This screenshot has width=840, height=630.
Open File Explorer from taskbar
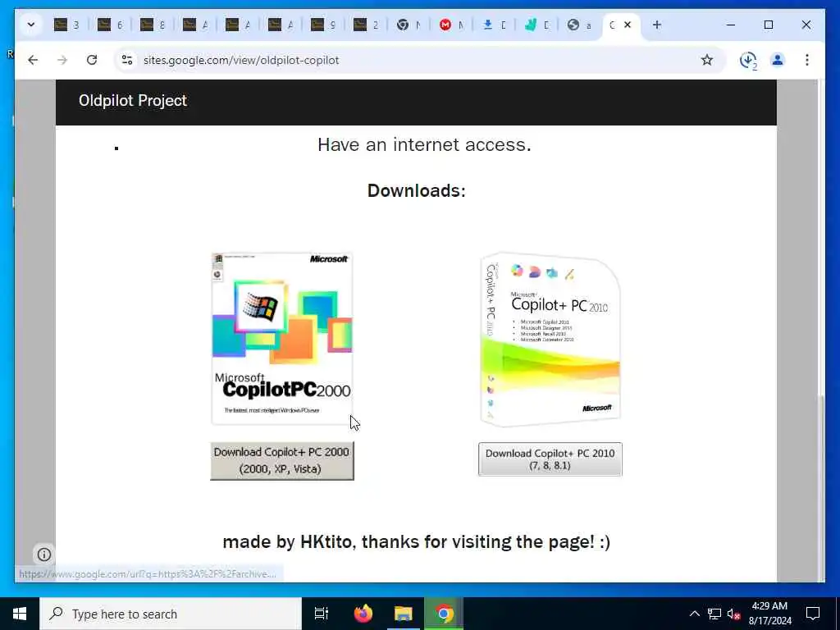404,614
